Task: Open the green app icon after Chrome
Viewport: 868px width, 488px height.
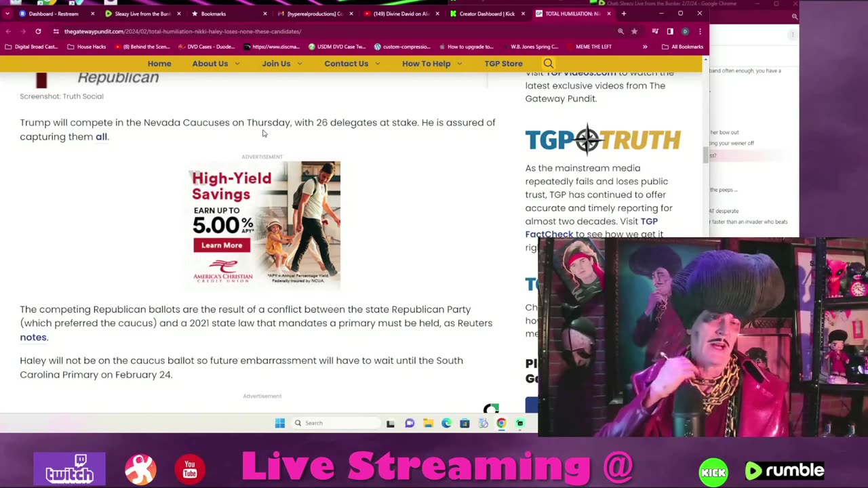Action: tap(519, 423)
